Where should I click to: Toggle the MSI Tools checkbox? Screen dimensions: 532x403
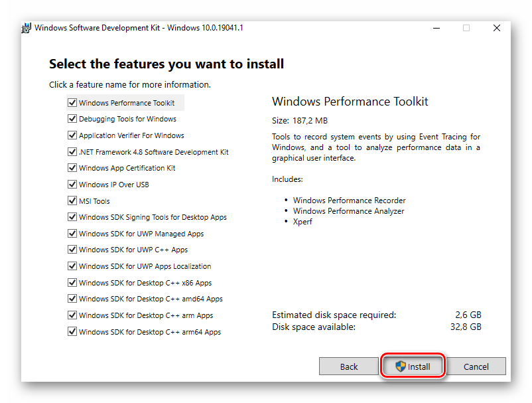tap(72, 201)
